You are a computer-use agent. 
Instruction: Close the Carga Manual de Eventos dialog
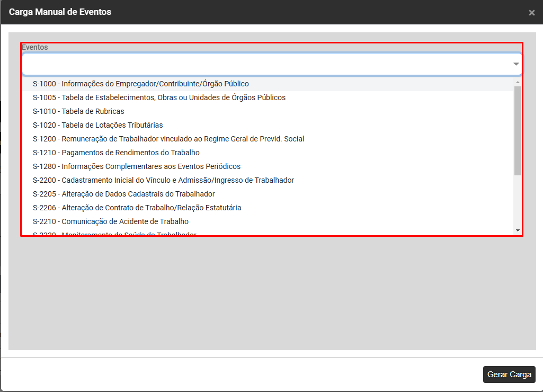click(x=531, y=13)
